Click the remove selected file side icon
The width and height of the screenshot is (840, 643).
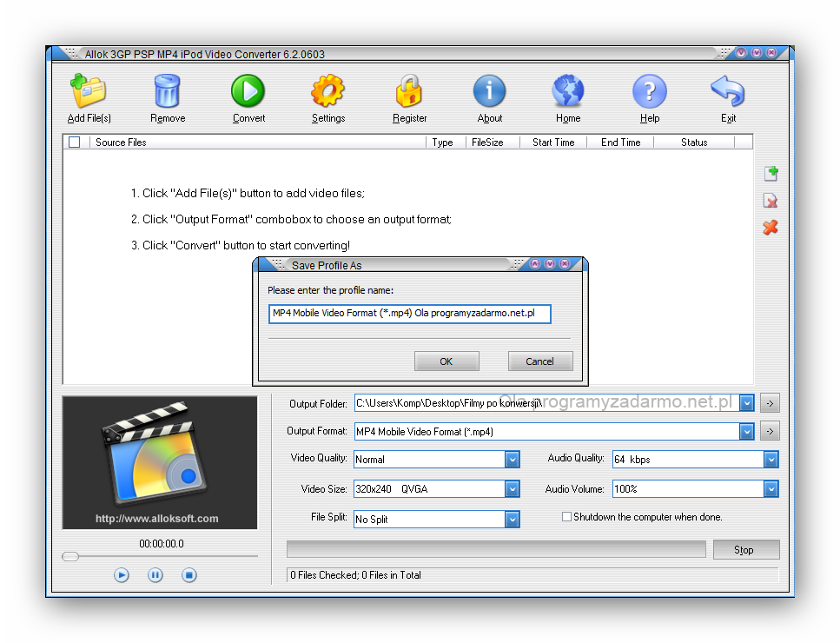click(x=771, y=201)
